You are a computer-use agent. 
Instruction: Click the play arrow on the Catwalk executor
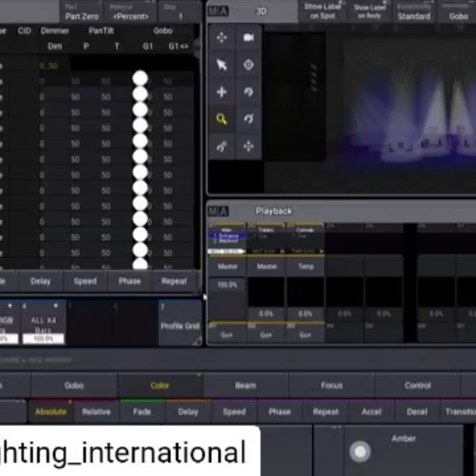[x=321, y=251]
